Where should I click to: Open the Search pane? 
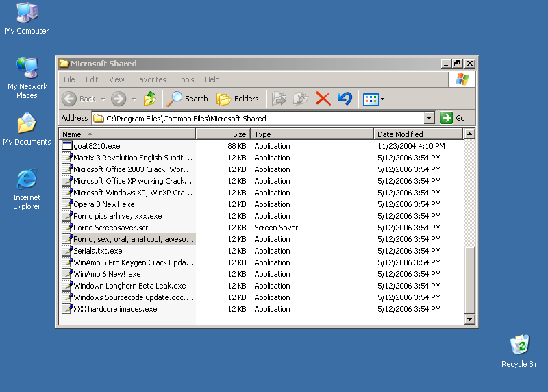(187, 99)
